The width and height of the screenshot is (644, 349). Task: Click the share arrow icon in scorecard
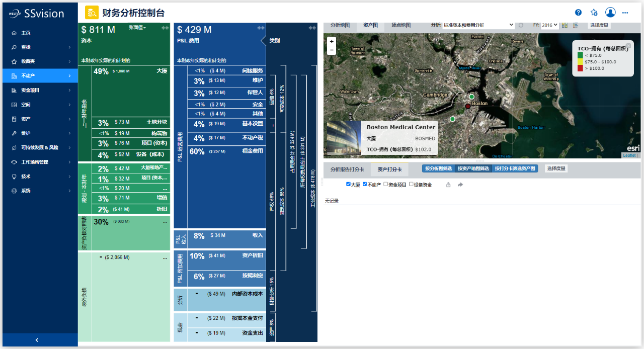click(460, 185)
